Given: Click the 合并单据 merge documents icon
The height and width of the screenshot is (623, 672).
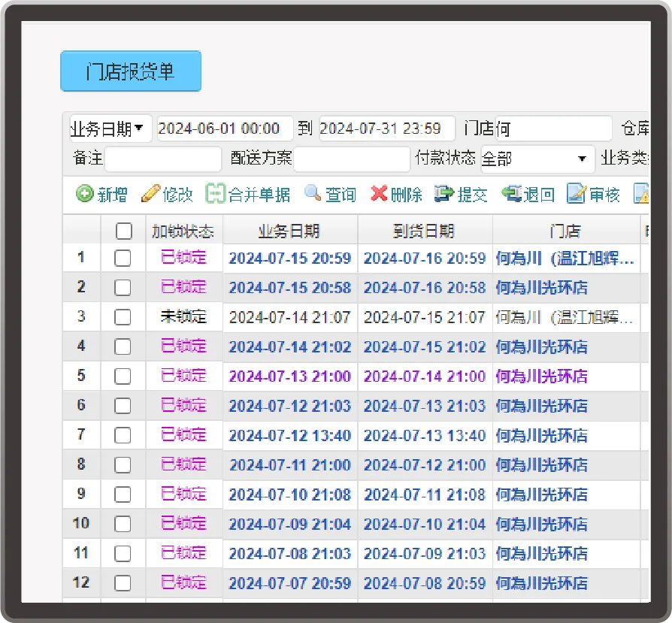Looking at the screenshot, I should [x=215, y=194].
